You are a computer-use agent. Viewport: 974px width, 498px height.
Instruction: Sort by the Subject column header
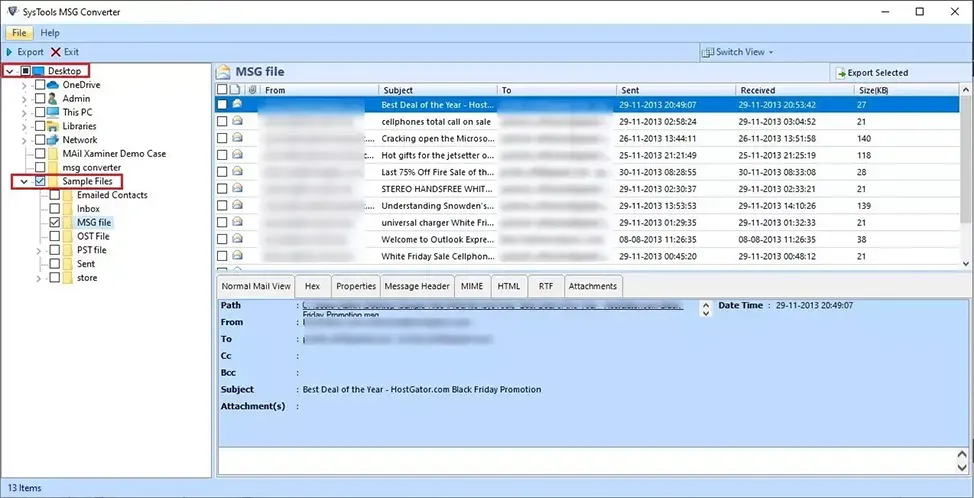point(438,90)
